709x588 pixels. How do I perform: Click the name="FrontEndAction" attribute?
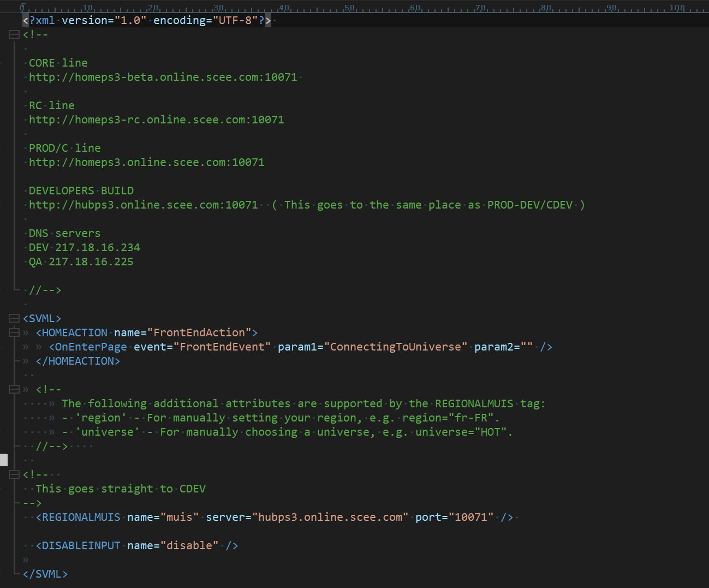(183, 332)
